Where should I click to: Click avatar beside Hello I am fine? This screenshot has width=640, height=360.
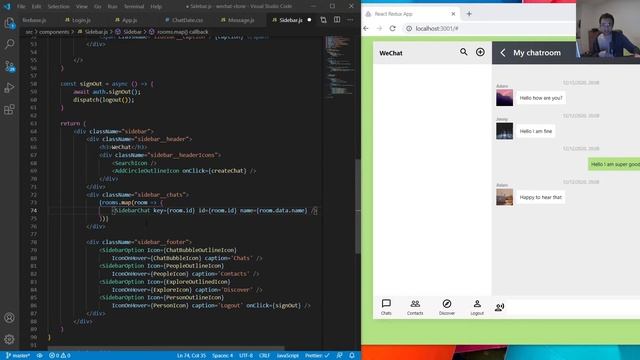pos(504,131)
